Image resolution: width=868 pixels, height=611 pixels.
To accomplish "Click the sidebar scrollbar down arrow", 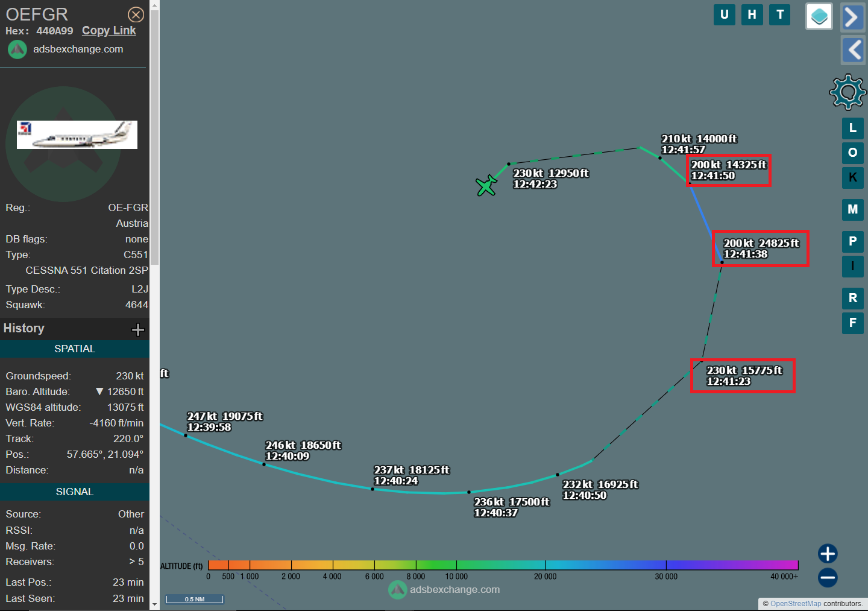I will coord(155,604).
